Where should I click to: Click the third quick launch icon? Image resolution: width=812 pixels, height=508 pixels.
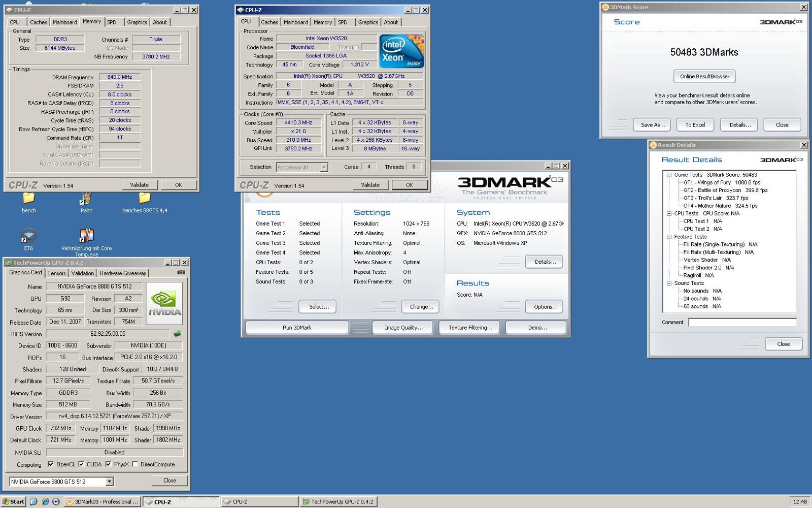pos(56,501)
